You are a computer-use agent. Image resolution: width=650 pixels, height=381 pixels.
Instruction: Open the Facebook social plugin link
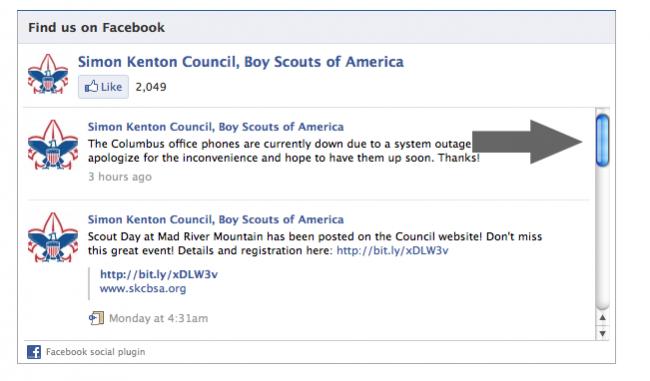[x=95, y=352]
